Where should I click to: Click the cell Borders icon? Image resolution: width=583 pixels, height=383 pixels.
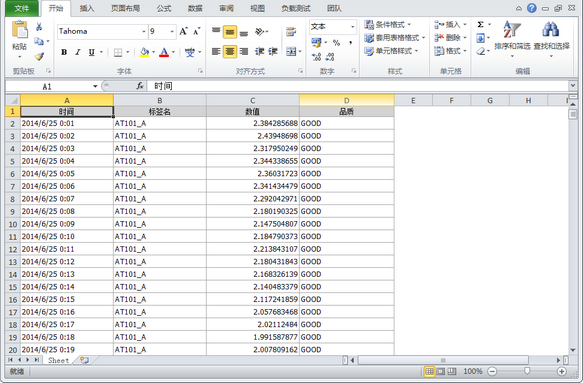[x=118, y=52]
